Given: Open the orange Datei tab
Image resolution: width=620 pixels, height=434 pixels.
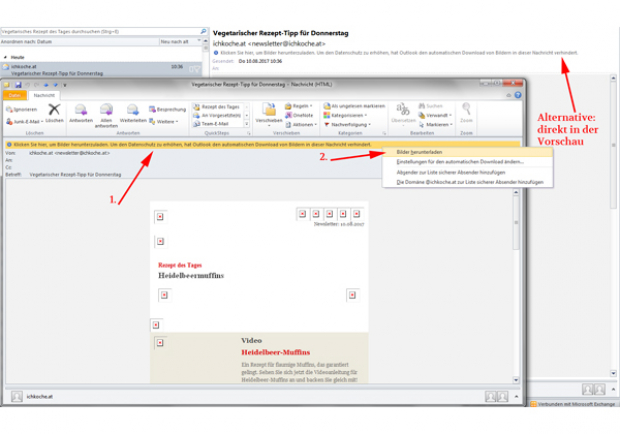Looking at the screenshot, I should click(17, 94).
